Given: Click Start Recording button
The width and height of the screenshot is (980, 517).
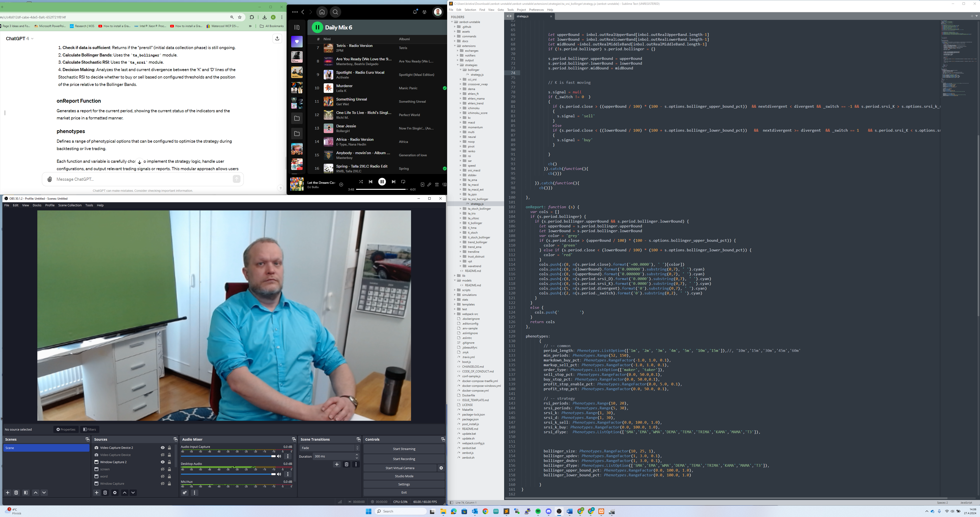Looking at the screenshot, I should pyautogui.click(x=404, y=459).
